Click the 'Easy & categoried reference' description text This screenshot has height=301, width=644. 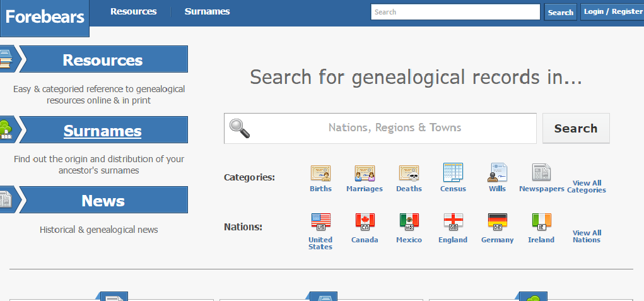pyautogui.click(x=99, y=95)
